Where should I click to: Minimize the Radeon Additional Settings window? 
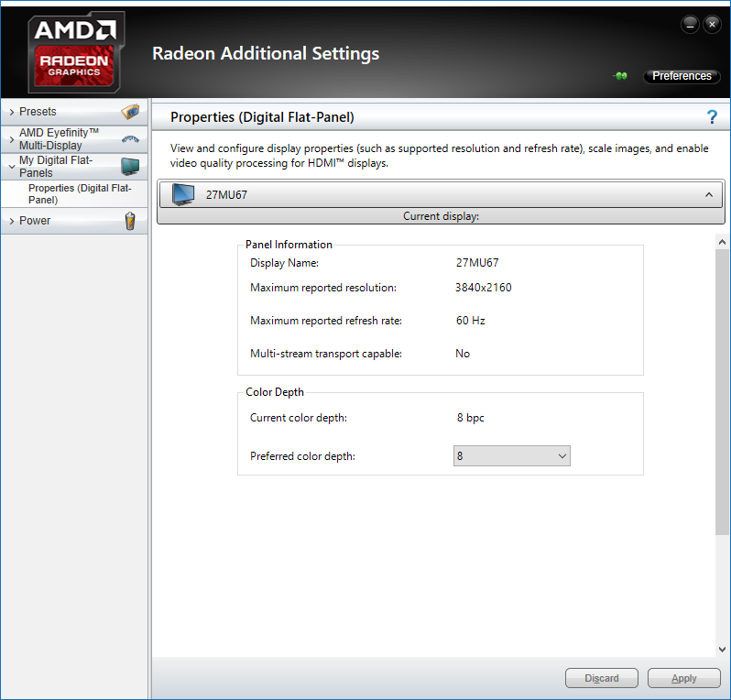pyautogui.click(x=690, y=25)
